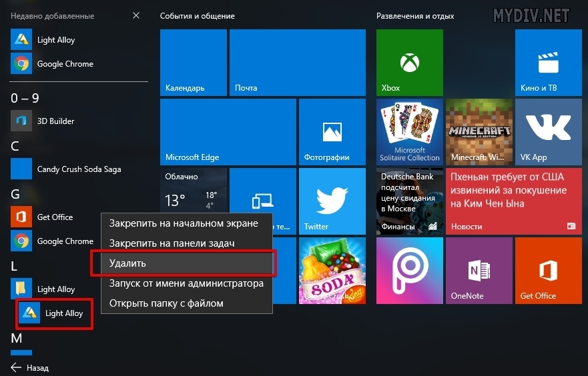The height and width of the screenshot is (376, 588).
Task: Click the 0 – 9 section header
Action: click(x=25, y=98)
